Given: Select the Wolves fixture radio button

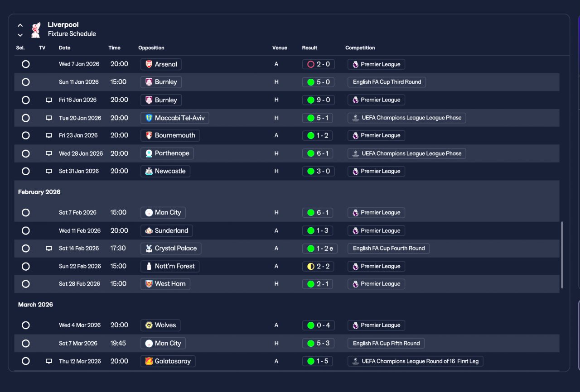Looking at the screenshot, I should [26, 325].
